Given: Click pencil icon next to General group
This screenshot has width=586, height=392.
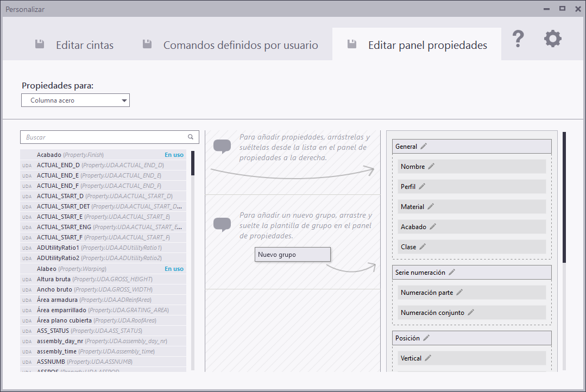Looking at the screenshot, I should pos(424,146).
